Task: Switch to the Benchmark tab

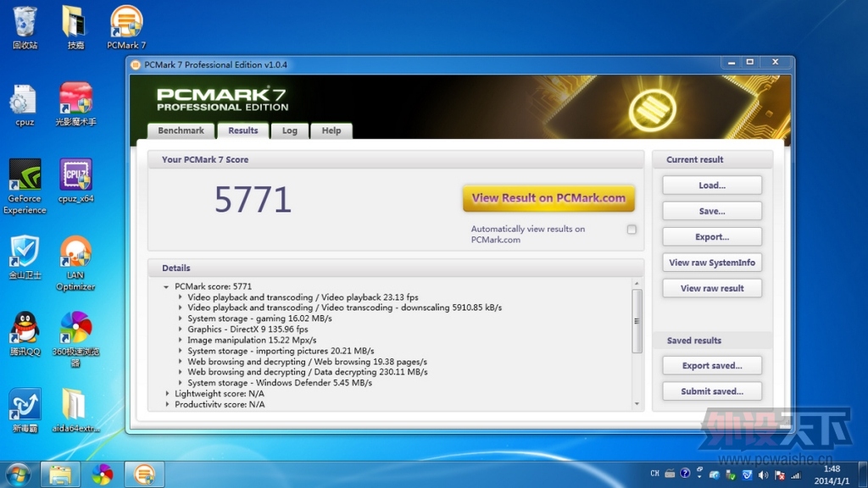Action: point(181,130)
